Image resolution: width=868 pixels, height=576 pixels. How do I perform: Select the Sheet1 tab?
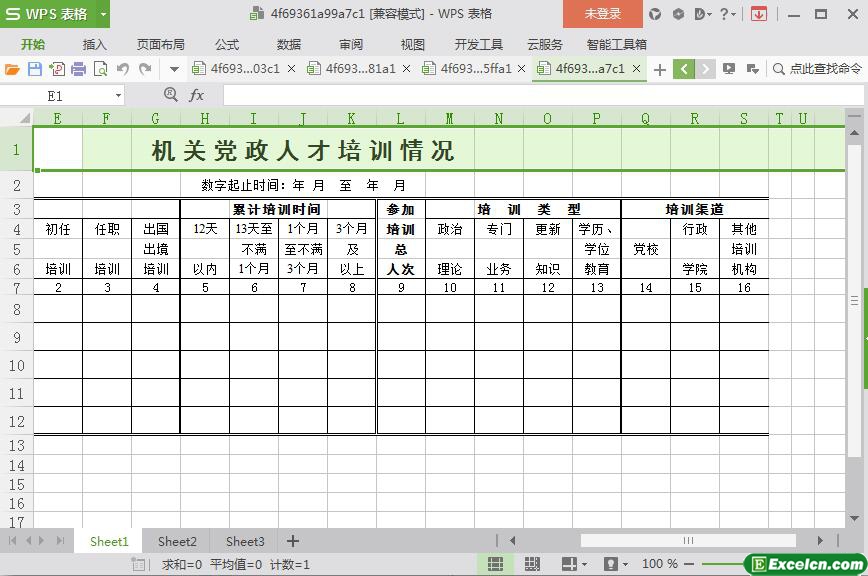pyautogui.click(x=109, y=541)
